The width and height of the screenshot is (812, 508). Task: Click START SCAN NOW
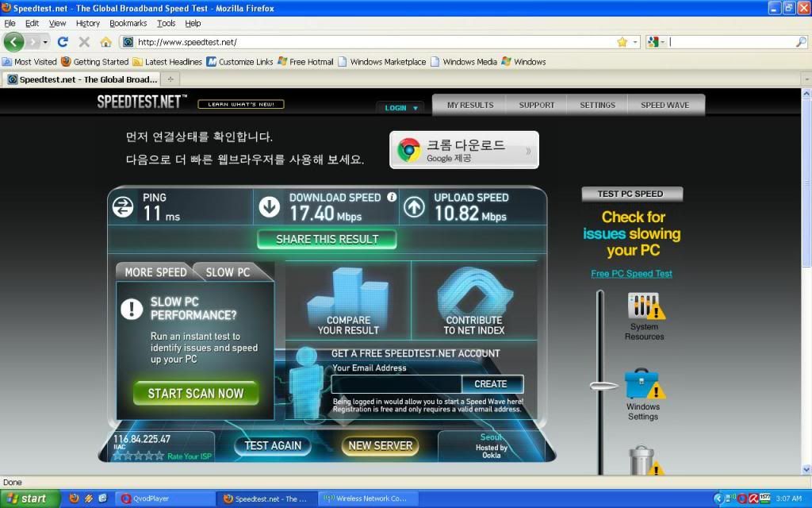point(196,394)
